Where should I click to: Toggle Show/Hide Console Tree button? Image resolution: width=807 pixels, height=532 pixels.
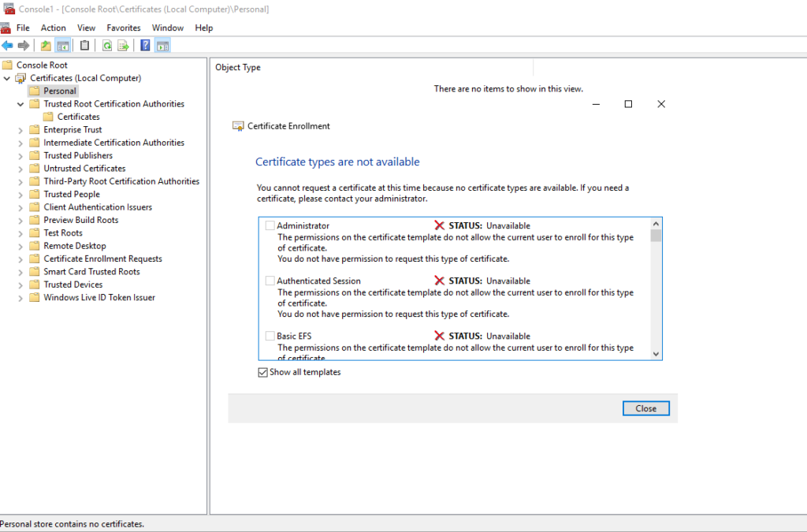tap(62, 46)
